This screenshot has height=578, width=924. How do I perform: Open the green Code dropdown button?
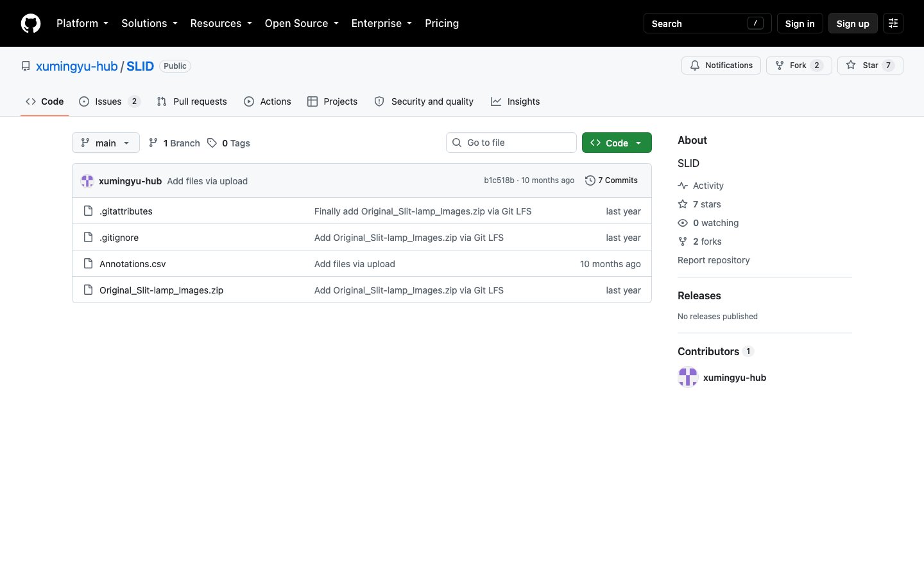617,143
